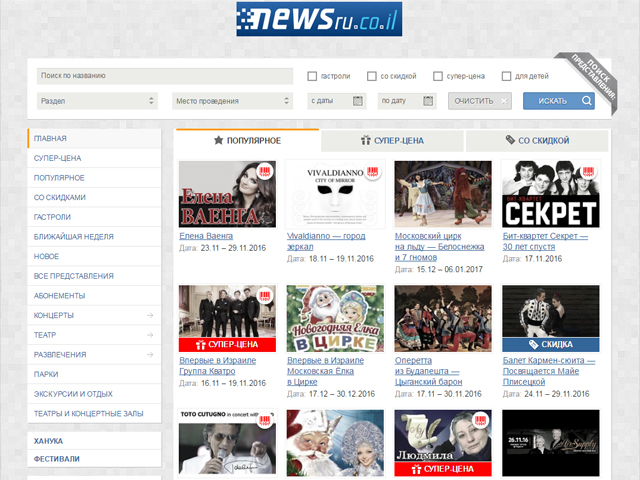This screenshot has width=640, height=480.
Task: Open ВСЕ ПРЕДСТАВЛЕНИЯ in the sidebar
Action: pyautogui.click(x=94, y=276)
